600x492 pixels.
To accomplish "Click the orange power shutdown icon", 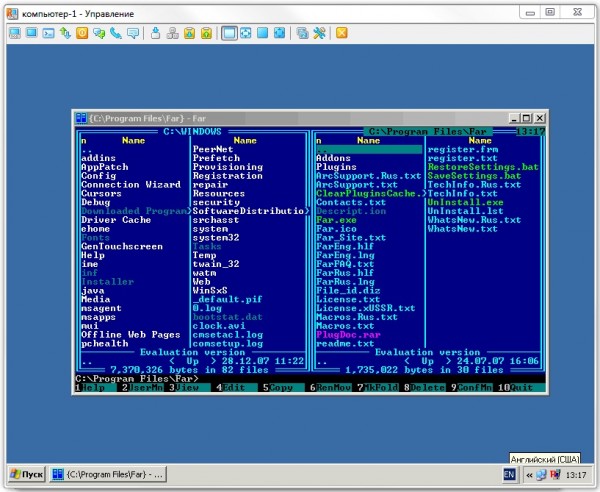I will tap(82, 33).
